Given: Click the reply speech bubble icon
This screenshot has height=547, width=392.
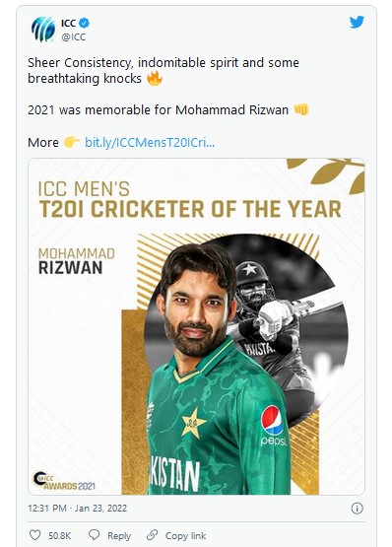Looking at the screenshot, I should click(95, 535).
